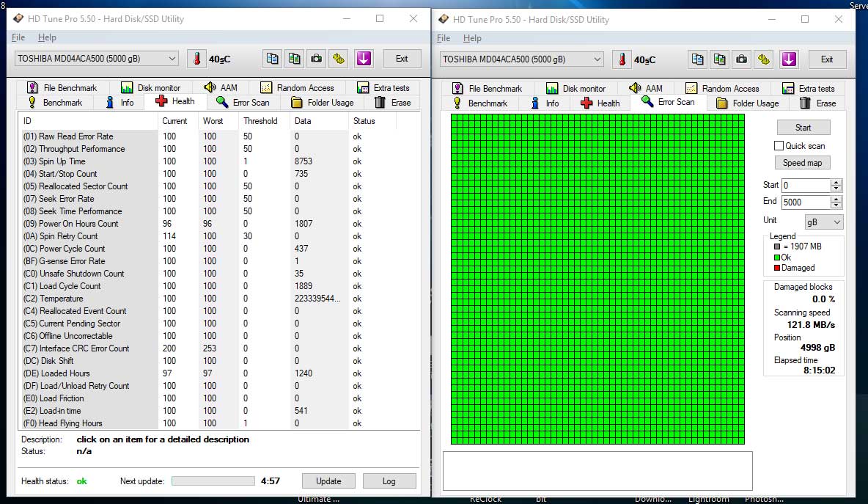The width and height of the screenshot is (868, 504).
Task: Click the purple down-arrow icon in left window
Action: coord(363,59)
